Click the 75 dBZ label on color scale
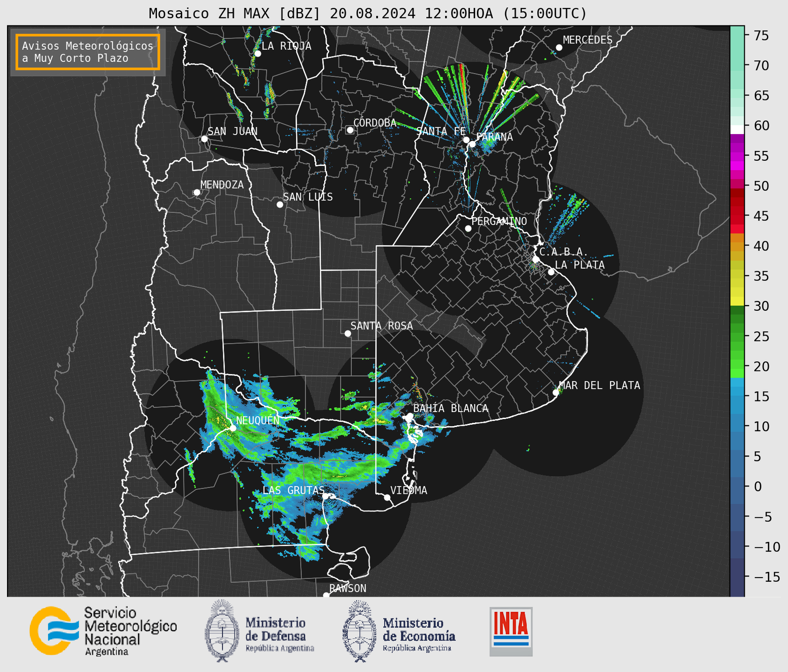Image resolution: width=788 pixels, height=672 pixels. click(761, 36)
